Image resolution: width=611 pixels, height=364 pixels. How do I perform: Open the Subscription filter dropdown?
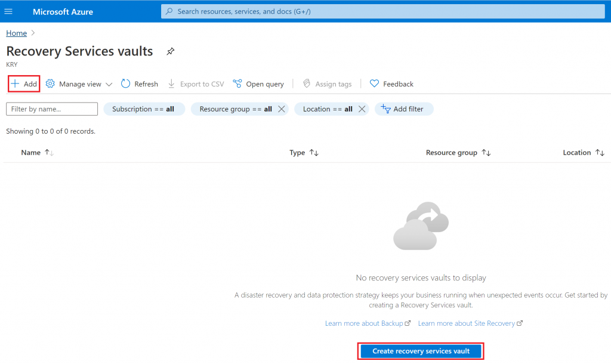[x=144, y=109]
